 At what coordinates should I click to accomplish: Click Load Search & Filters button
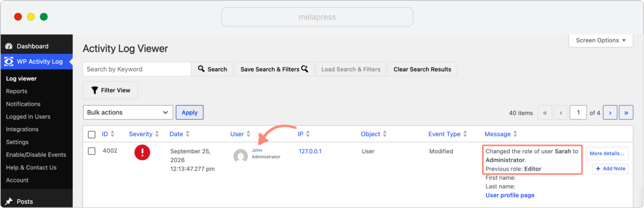pos(351,69)
